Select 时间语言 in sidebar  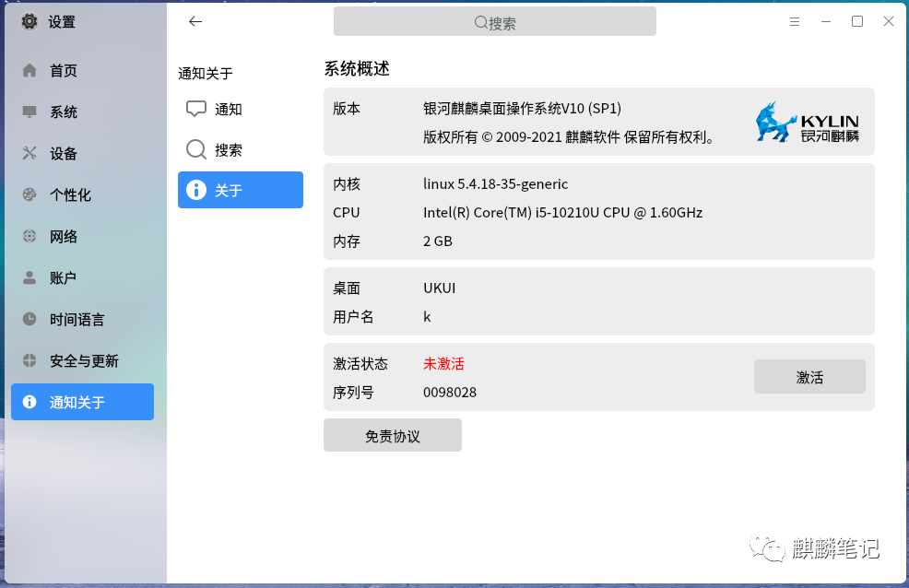click(82, 319)
